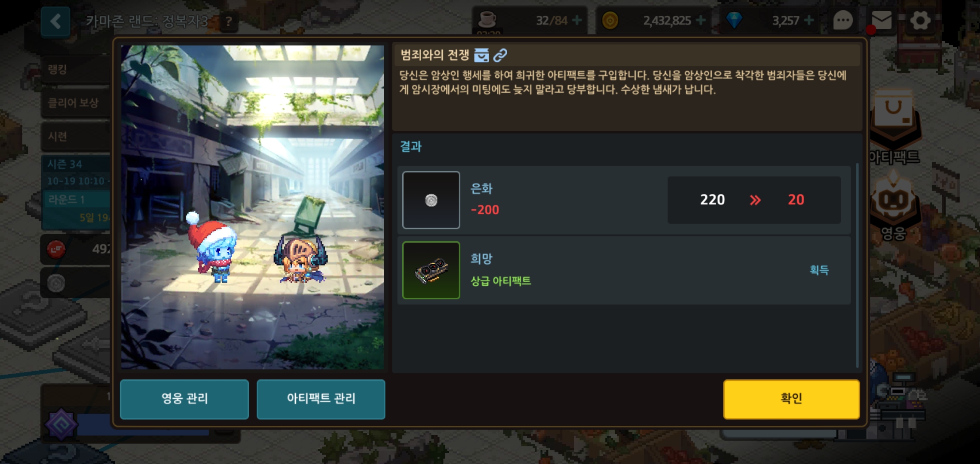Add coffee stamina with plus icon
This screenshot has width=980, height=464.
coord(577,20)
